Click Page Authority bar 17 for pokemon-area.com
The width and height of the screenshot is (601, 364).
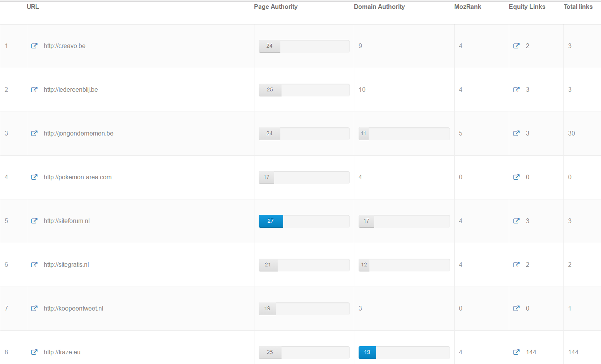[266, 177]
